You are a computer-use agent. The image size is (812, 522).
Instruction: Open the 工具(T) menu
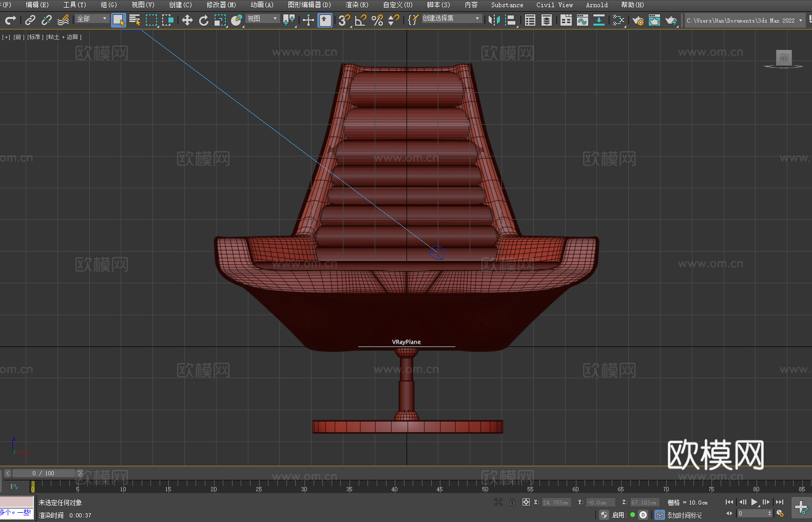pyautogui.click(x=74, y=5)
